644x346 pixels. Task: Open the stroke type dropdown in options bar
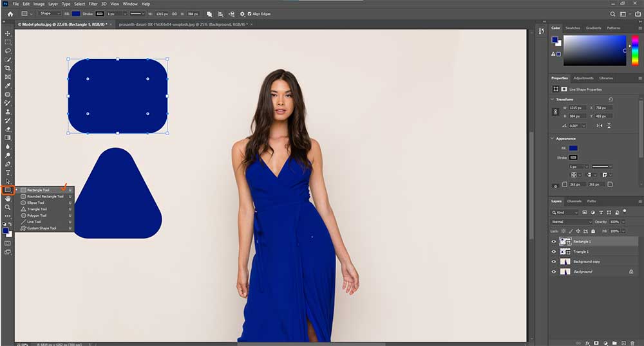137,14
